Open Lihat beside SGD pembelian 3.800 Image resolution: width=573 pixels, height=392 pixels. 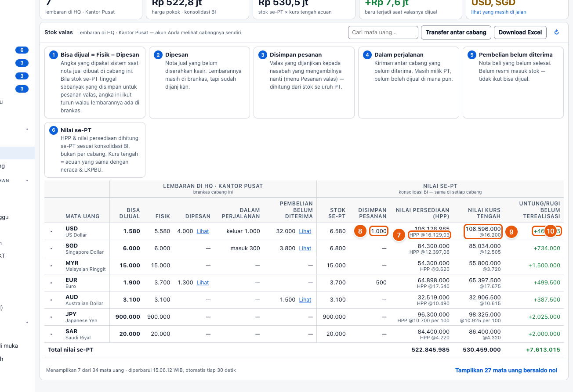point(305,248)
